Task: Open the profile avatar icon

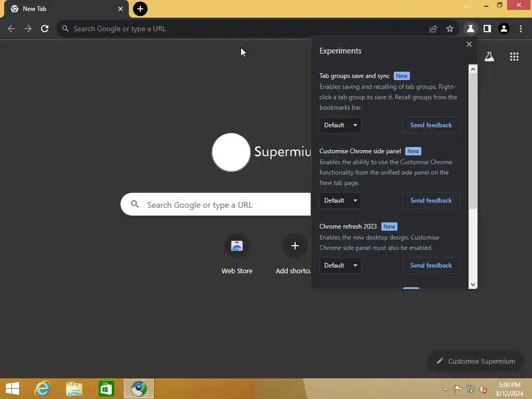Action: click(x=504, y=29)
